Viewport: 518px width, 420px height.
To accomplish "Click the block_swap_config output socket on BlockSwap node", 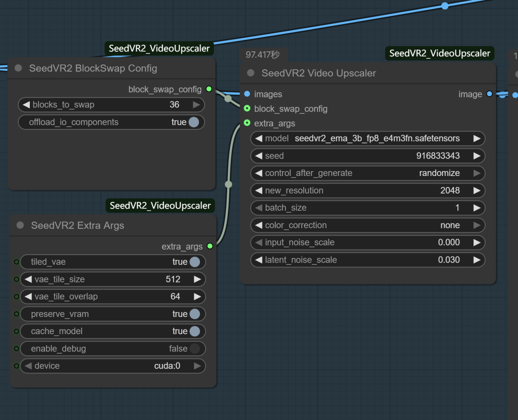I will pyautogui.click(x=209, y=89).
